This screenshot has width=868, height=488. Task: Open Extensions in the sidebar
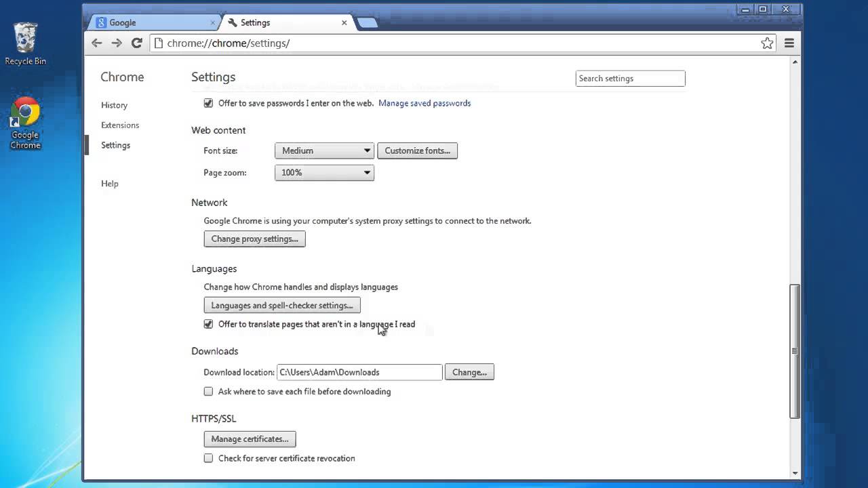point(120,125)
